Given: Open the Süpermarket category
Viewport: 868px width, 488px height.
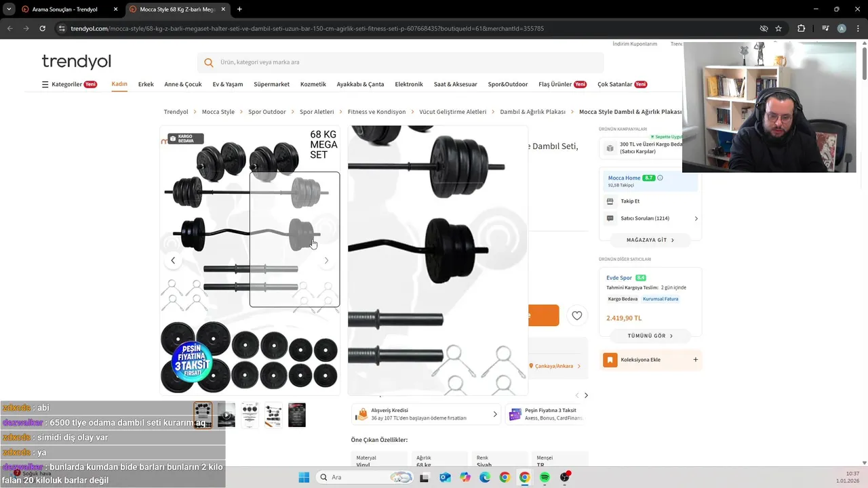Looking at the screenshot, I should pyautogui.click(x=271, y=84).
